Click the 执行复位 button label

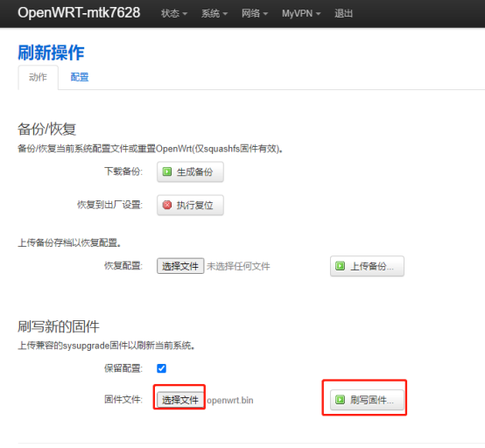click(x=194, y=205)
